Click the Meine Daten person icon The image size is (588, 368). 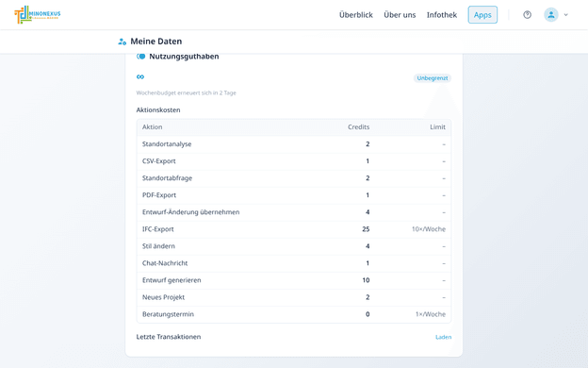pyautogui.click(x=122, y=42)
